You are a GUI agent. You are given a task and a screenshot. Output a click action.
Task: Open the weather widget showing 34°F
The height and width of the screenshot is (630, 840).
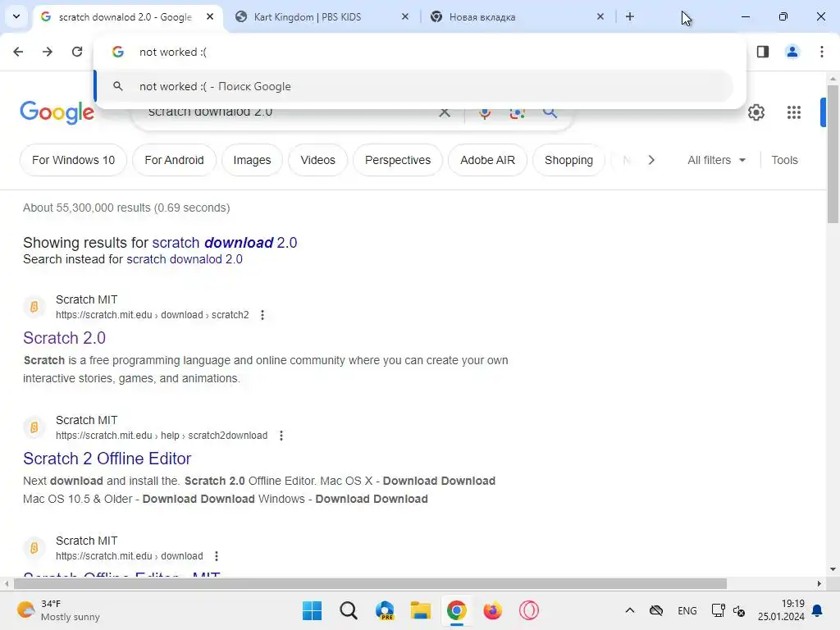58,610
